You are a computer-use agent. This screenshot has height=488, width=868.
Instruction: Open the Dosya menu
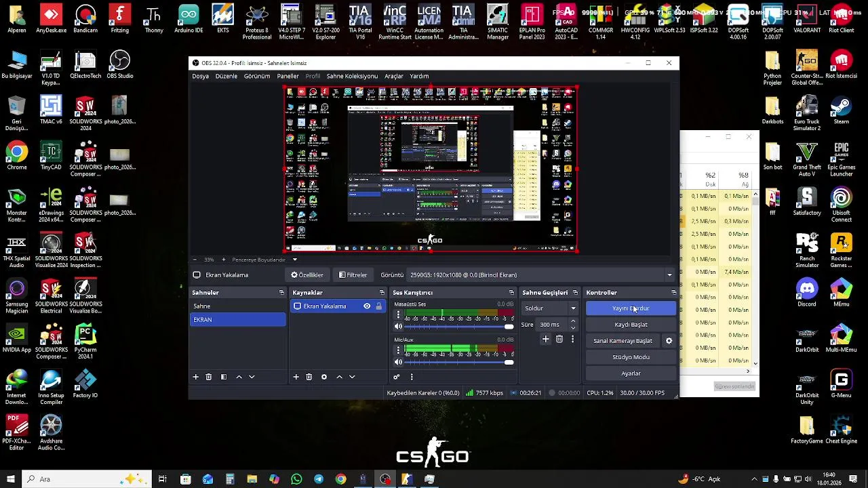[x=200, y=76]
